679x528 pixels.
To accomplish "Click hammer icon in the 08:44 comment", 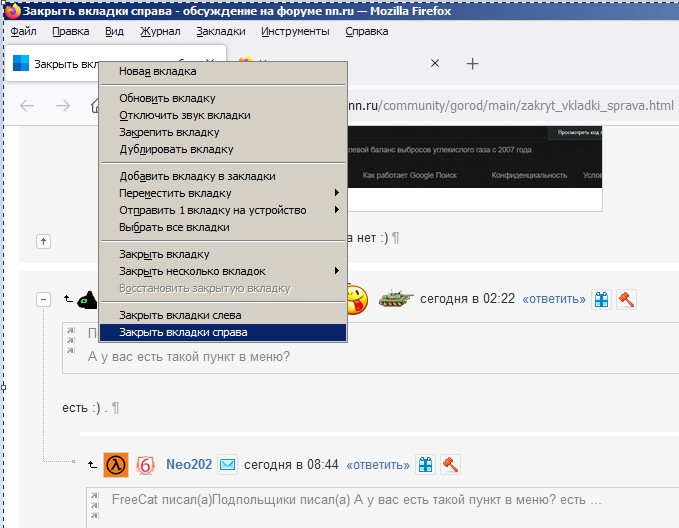I will tap(450, 465).
